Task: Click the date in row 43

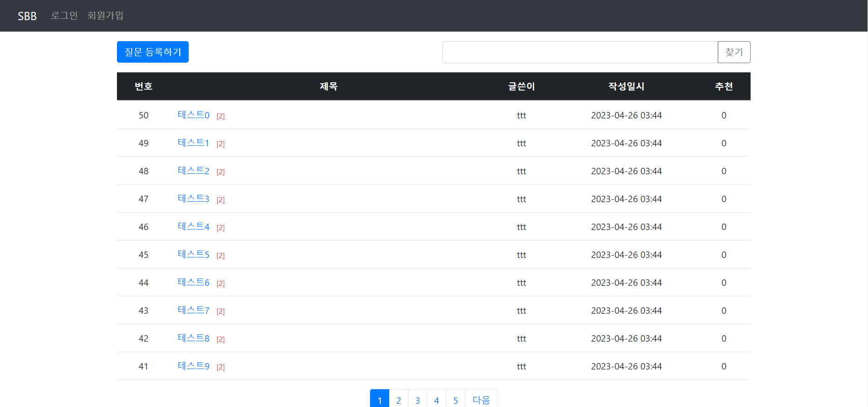Action: tap(626, 311)
